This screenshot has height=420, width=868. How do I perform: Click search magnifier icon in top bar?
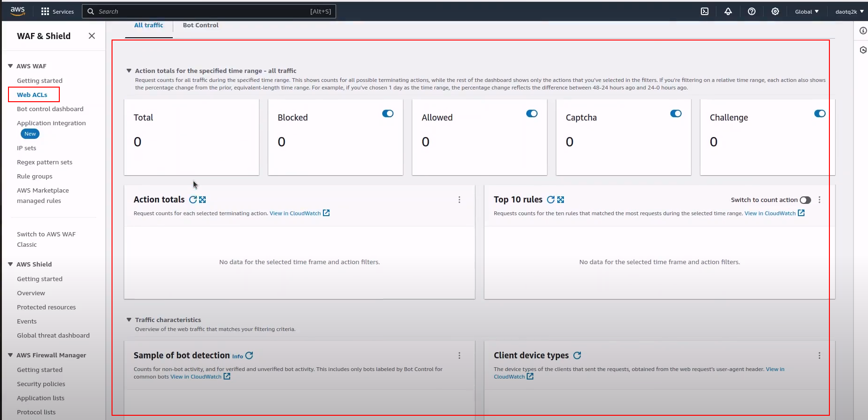(91, 11)
